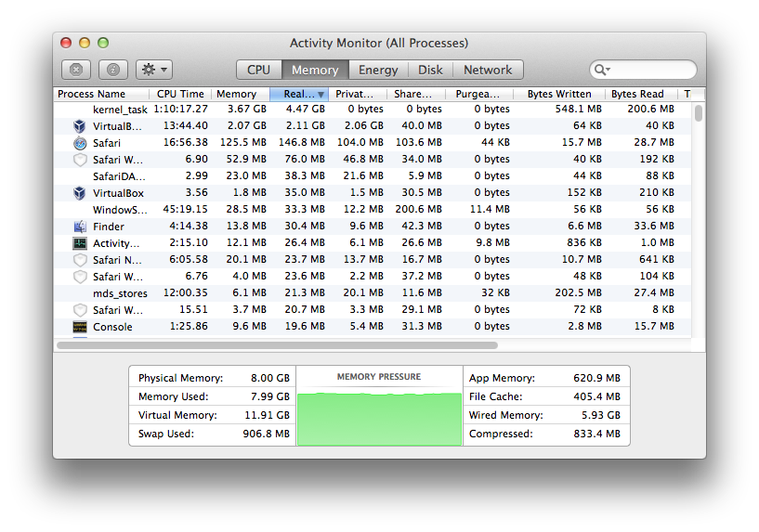Click the Finder face icon
The image size is (759, 532).
[x=80, y=227]
